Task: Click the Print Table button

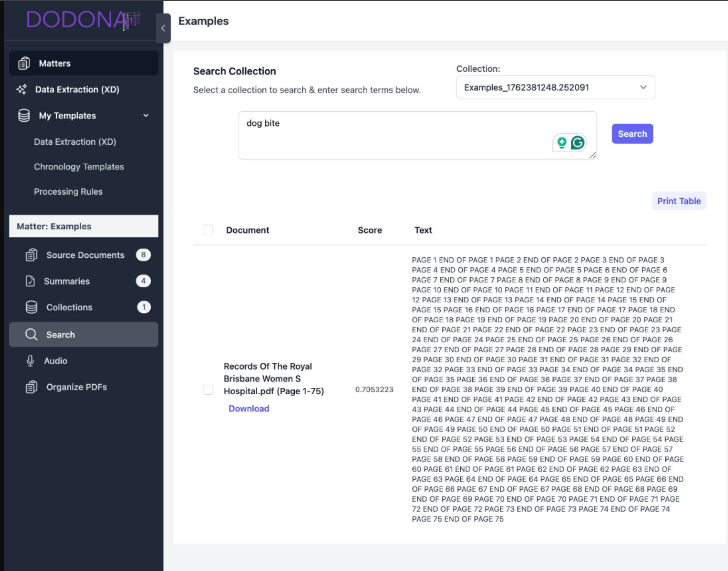Action: 679,201
